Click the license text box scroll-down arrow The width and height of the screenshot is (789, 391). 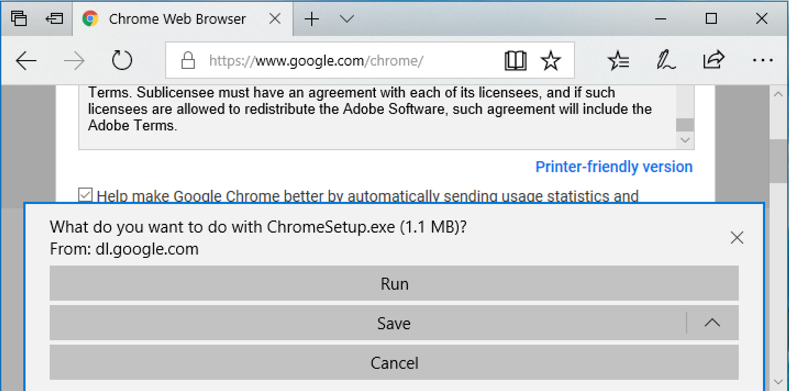tap(684, 140)
